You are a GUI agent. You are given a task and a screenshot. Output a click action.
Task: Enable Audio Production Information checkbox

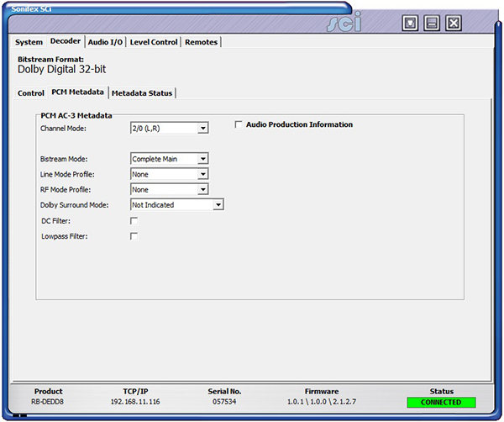[239, 124]
